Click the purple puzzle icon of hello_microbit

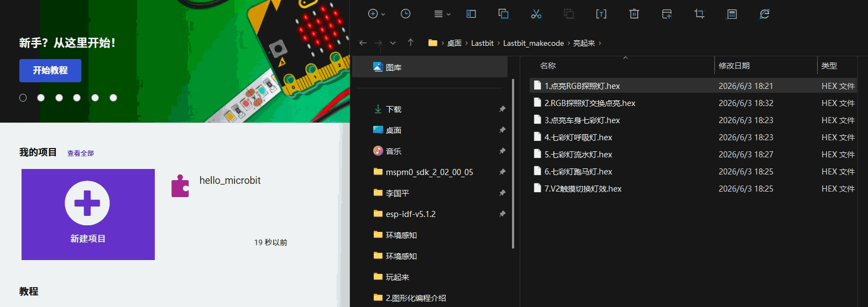(x=180, y=187)
